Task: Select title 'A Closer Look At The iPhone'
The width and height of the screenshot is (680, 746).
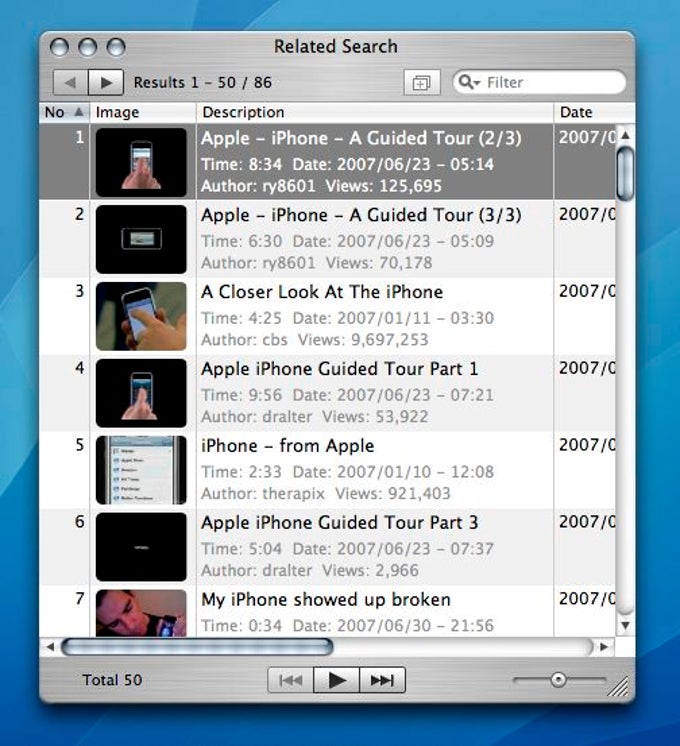Action: [x=322, y=292]
